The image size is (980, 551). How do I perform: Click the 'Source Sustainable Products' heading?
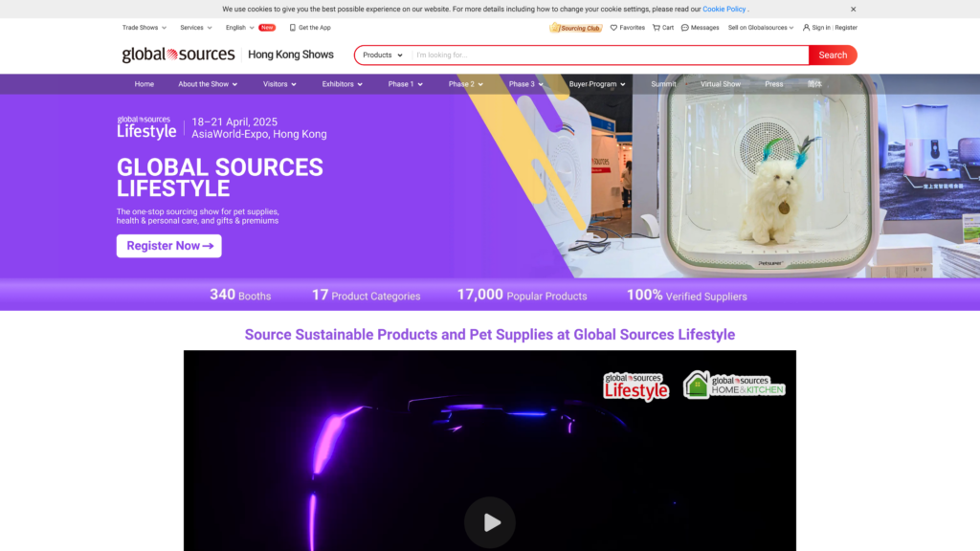489,335
